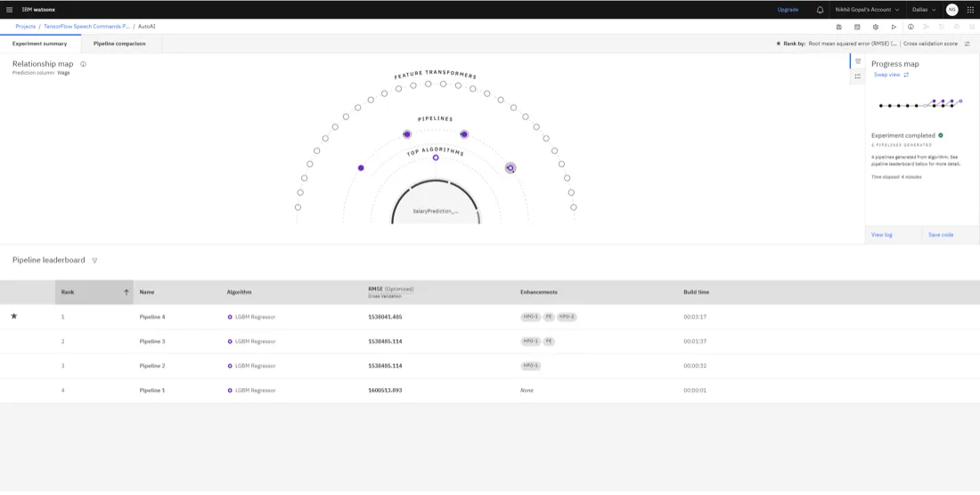Click the Pipeline leaderboard filter funnel icon

94,260
